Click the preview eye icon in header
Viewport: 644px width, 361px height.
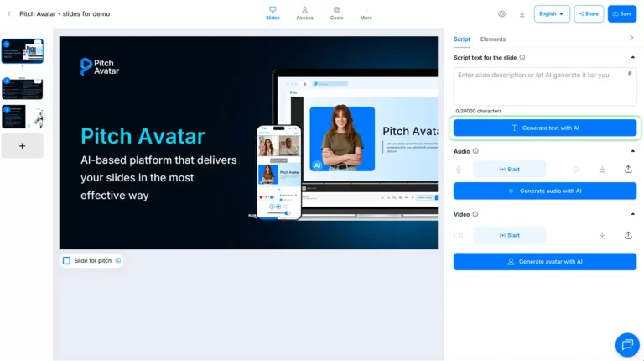pyautogui.click(x=501, y=14)
